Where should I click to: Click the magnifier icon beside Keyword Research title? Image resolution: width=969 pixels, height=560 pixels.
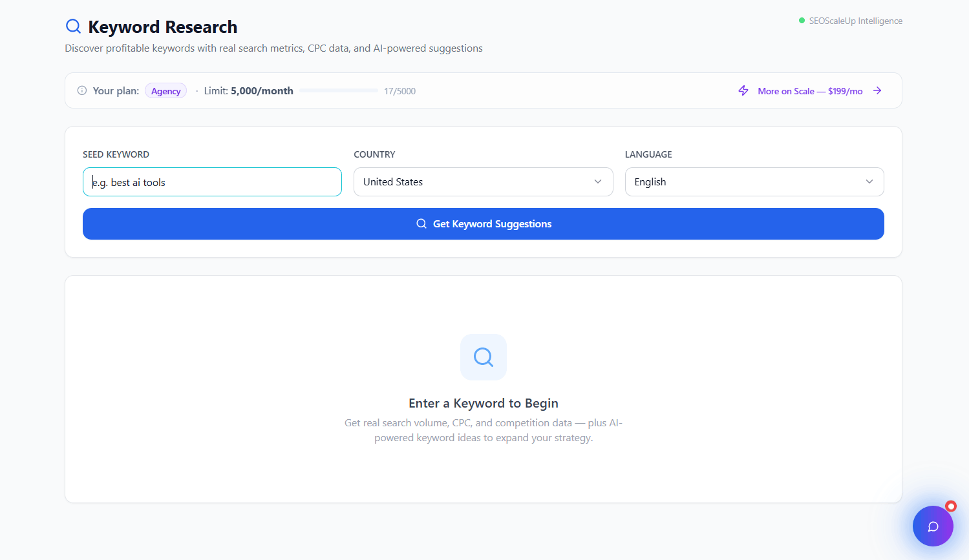(73, 26)
